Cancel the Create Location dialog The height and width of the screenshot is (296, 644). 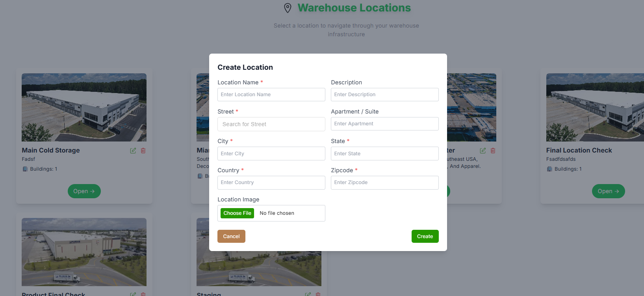[231, 236]
